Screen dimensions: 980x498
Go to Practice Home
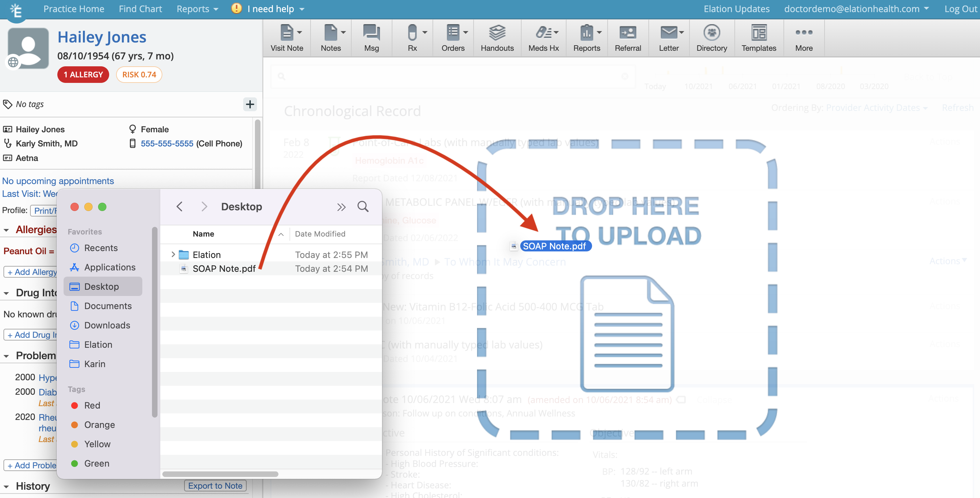click(74, 8)
